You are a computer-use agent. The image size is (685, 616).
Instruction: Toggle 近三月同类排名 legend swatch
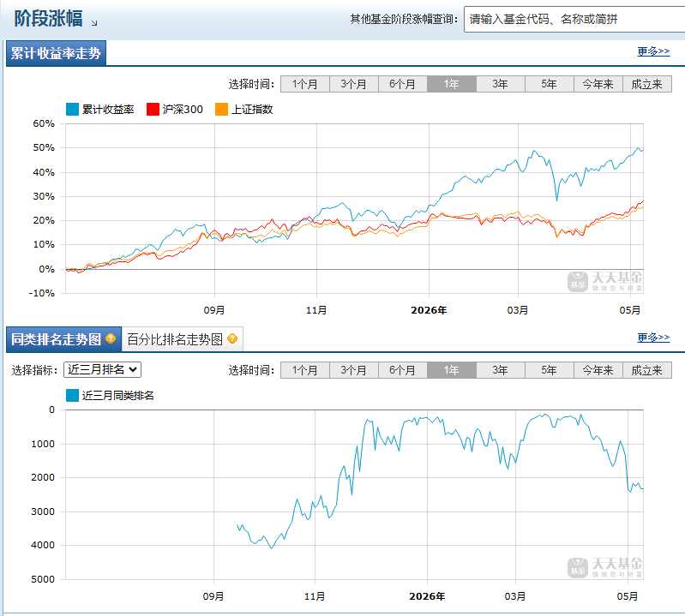(72, 396)
